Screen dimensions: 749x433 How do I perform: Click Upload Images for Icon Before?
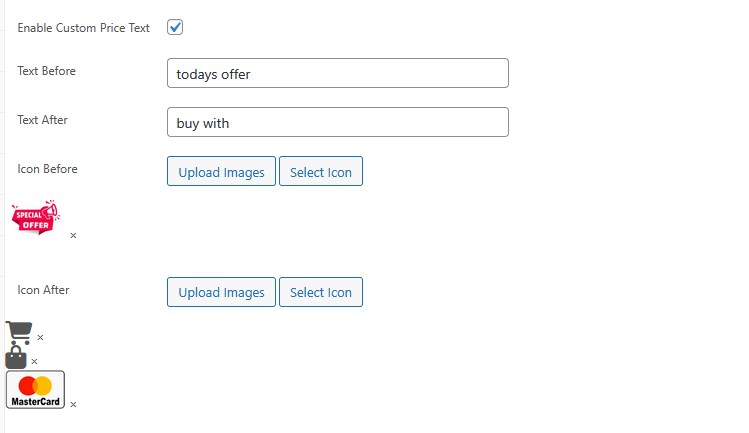[x=221, y=172]
